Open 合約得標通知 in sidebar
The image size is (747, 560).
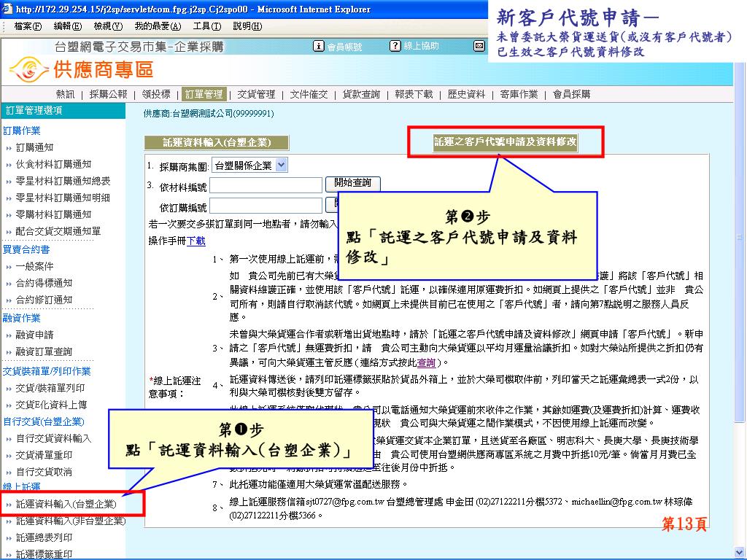(44, 284)
